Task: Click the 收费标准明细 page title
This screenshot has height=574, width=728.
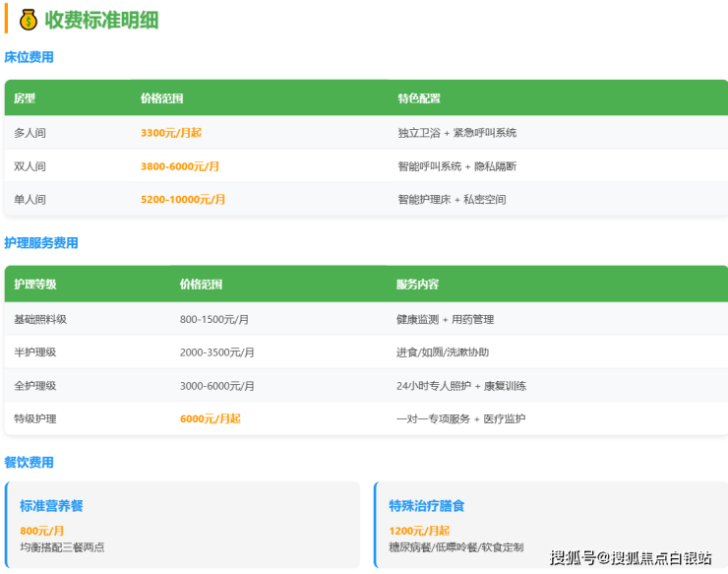Action: (x=101, y=20)
